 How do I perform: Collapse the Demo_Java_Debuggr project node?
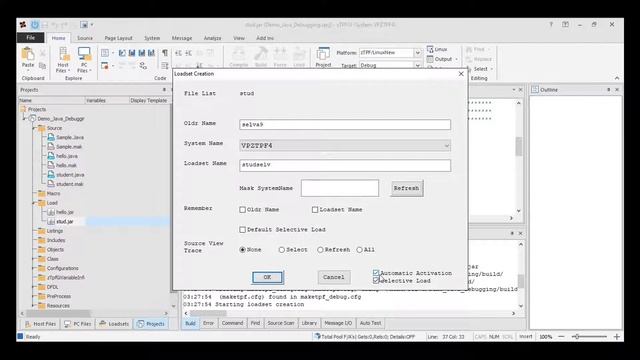[x=24, y=119]
